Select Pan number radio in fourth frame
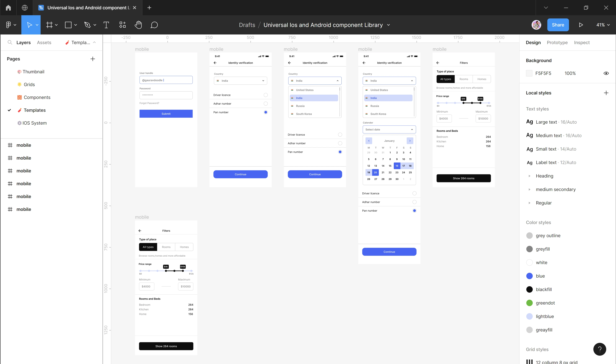The height and width of the screenshot is (364, 616). tap(414, 211)
